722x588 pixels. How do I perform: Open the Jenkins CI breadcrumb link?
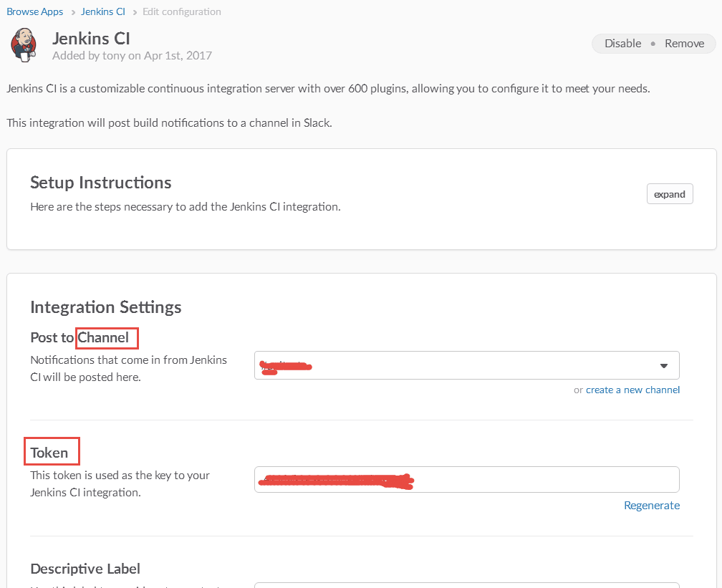click(x=102, y=11)
